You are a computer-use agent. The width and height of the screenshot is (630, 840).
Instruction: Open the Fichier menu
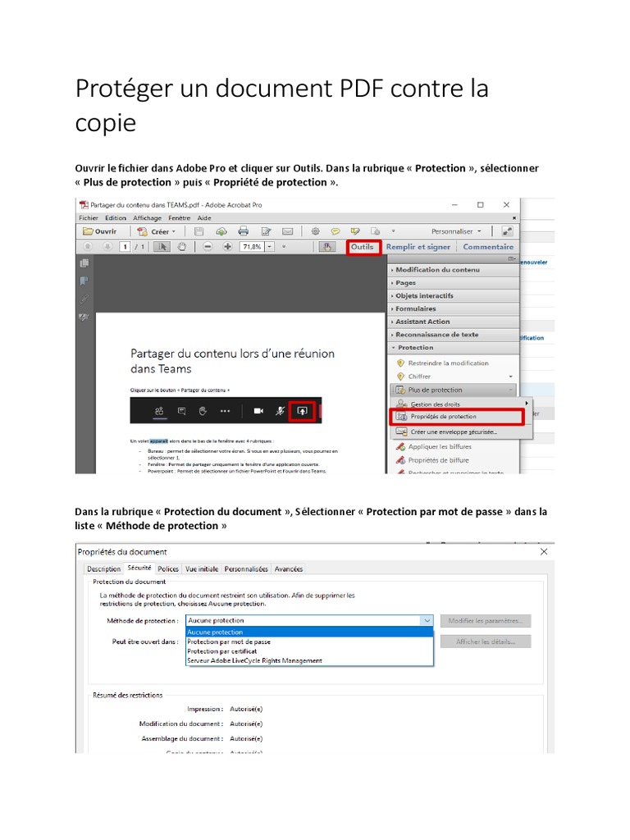[x=89, y=218]
